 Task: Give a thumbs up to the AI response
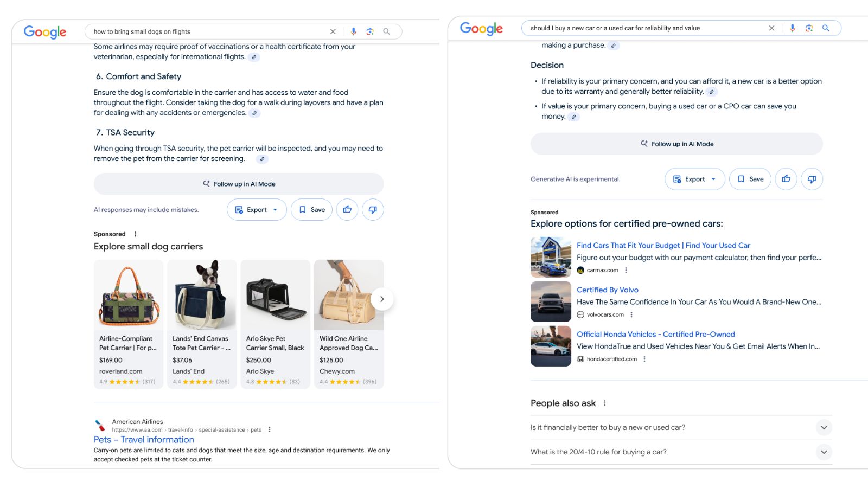coord(347,209)
